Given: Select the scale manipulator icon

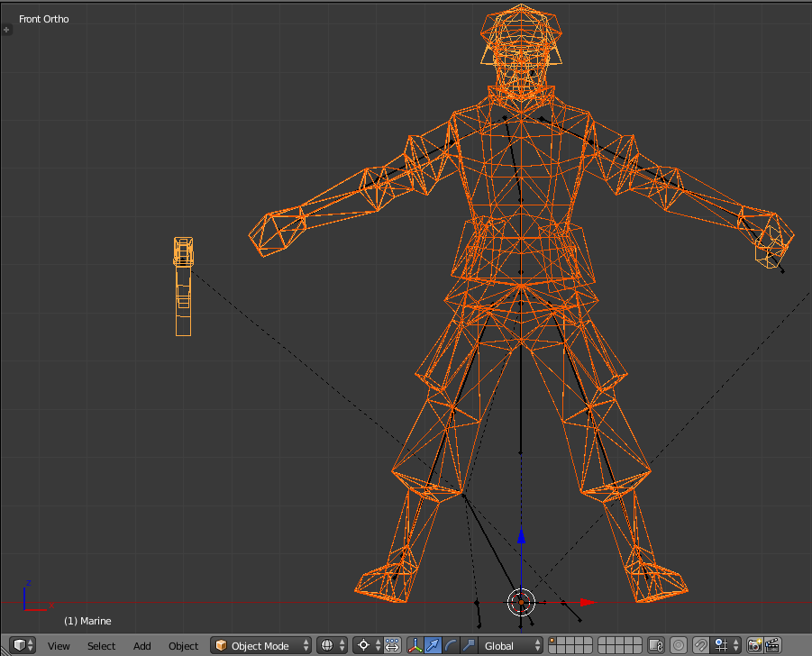Looking at the screenshot, I should click(x=469, y=646).
